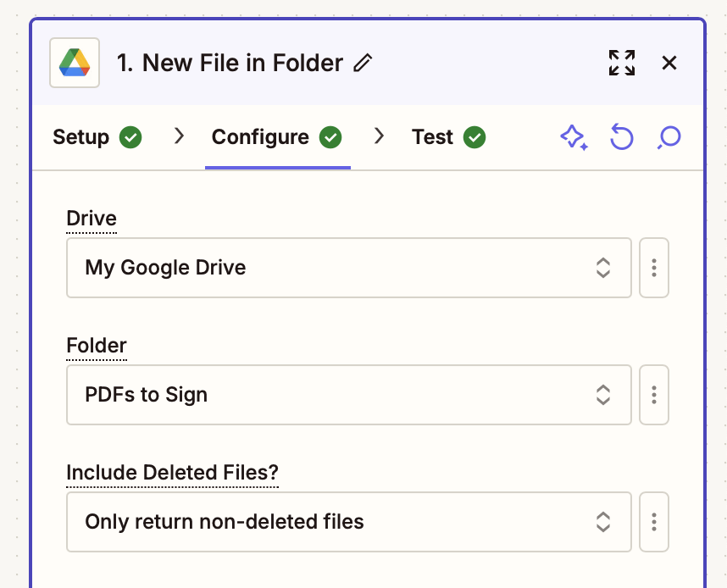Expand the step to fullscreen view
Screen dimensions: 727x588
click(621, 63)
